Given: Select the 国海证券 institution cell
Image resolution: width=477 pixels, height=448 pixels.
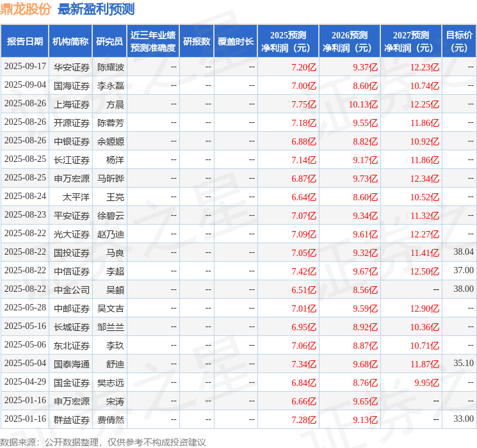Looking at the screenshot, I should (x=72, y=86).
